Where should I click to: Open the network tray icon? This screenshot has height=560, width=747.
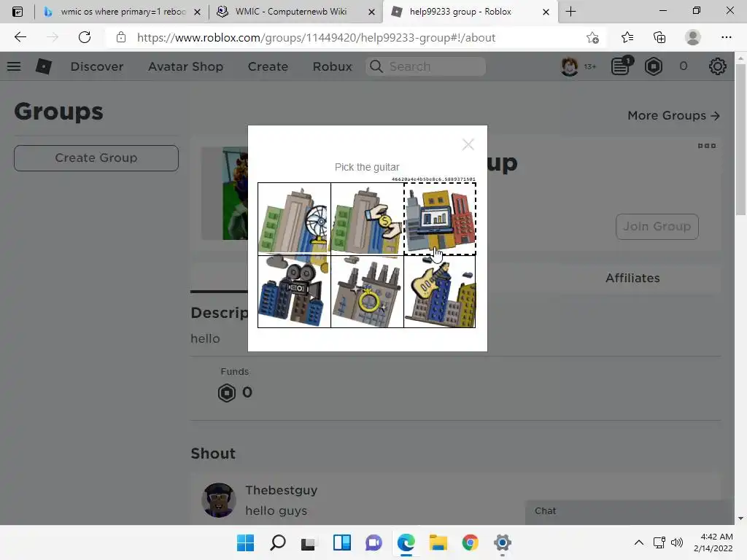coord(659,542)
